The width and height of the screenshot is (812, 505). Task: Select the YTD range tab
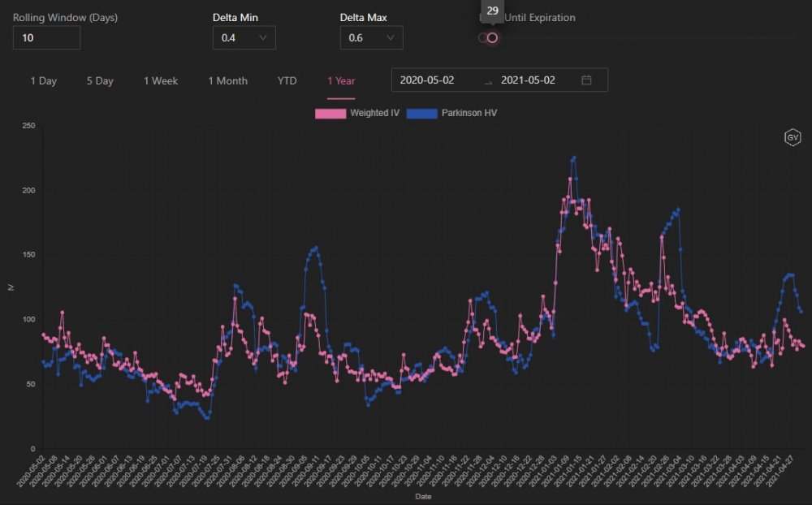tap(287, 81)
